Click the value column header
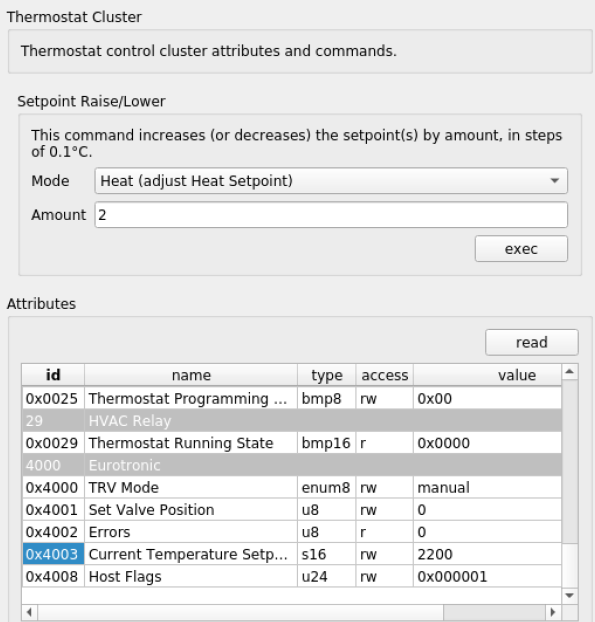The height and width of the screenshot is (622, 595). 488,375
